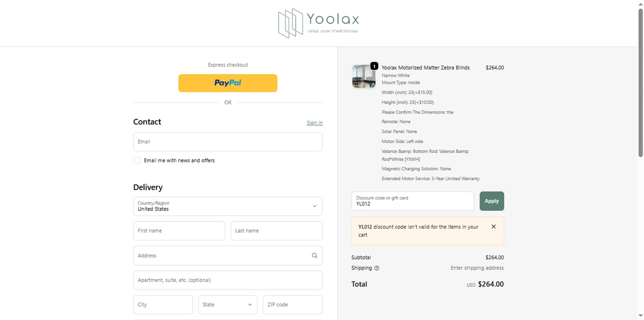The image size is (644, 320).
Task: Expand the State dropdown
Action: (228, 305)
